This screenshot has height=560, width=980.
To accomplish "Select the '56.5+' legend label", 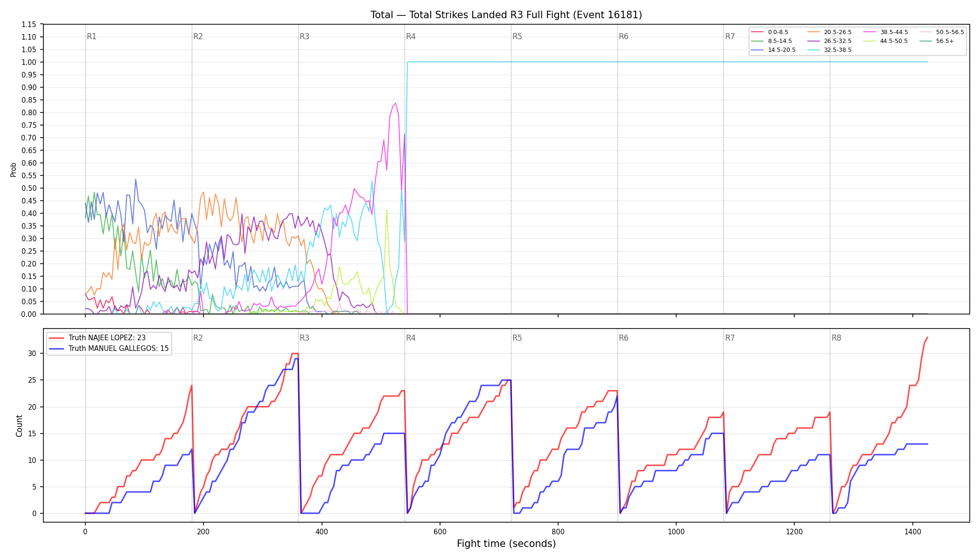I will coord(945,41).
